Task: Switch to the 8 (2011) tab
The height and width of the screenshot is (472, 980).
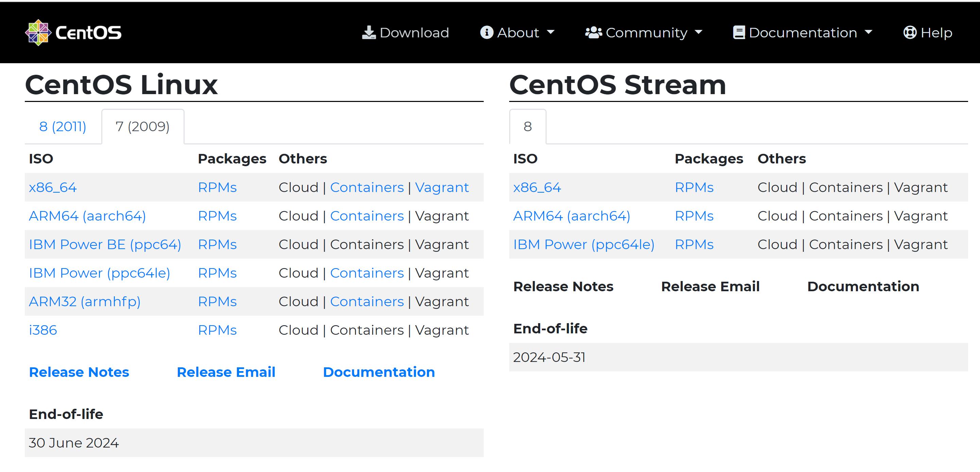Action: coord(63,126)
